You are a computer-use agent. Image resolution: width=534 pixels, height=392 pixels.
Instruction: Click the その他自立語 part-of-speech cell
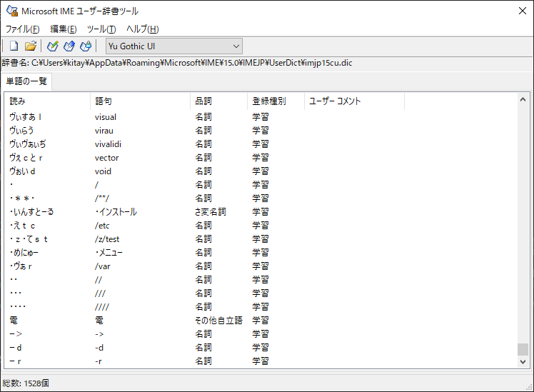[218, 321]
